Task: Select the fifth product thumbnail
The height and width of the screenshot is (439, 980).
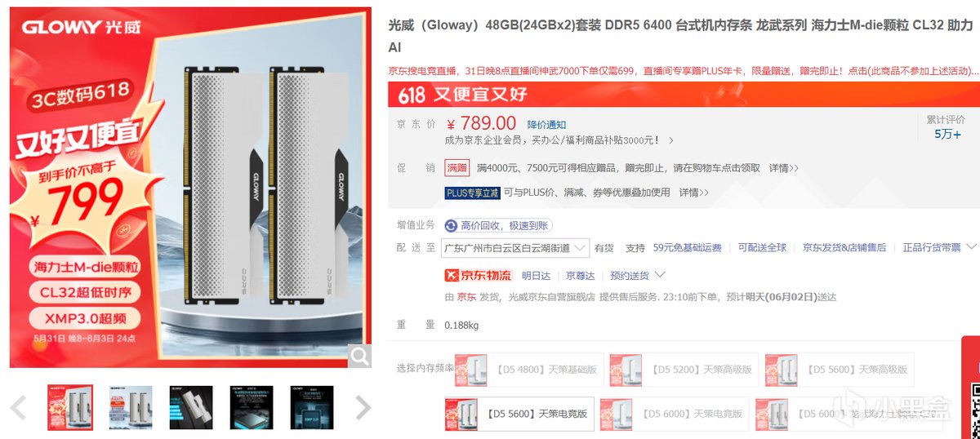Action: (312, 407)
